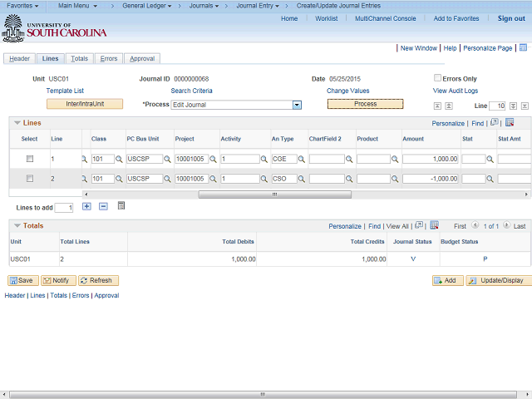Look up Class value for line 2
This screenshot has height=399, width=532.
[x=119, y=179]
